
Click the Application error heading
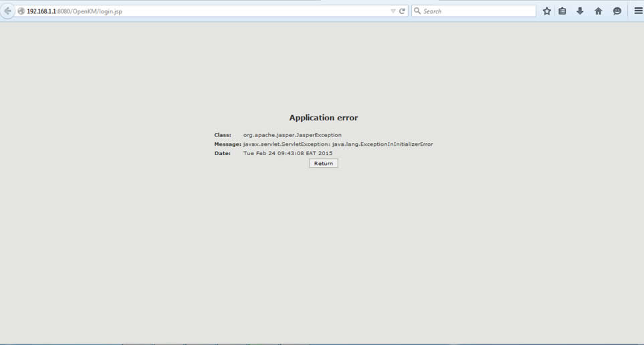pyautogui.click(x=323, y=118)
